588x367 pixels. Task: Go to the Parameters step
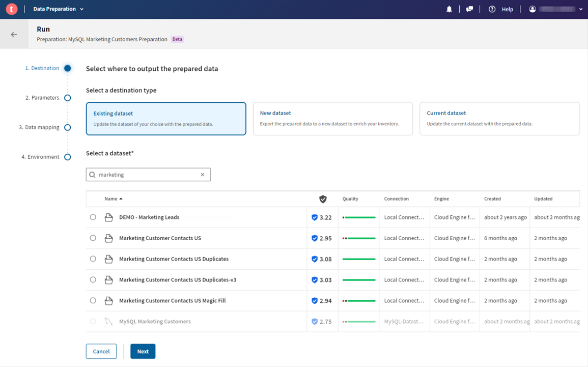point(67,98)
